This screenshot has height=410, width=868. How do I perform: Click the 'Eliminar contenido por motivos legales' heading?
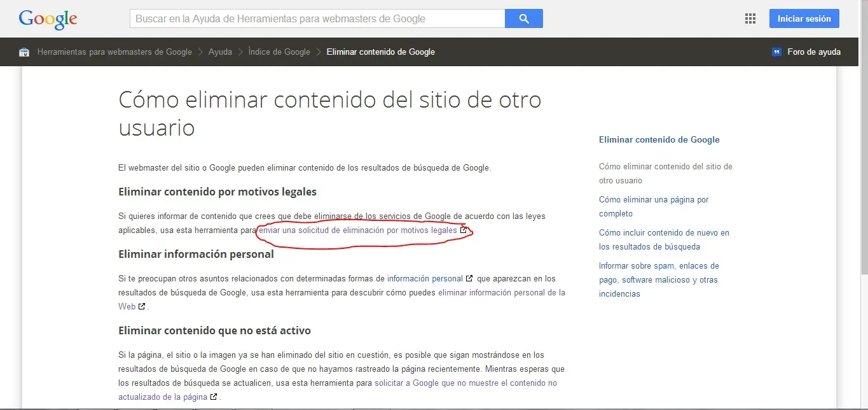pos(217,192)
